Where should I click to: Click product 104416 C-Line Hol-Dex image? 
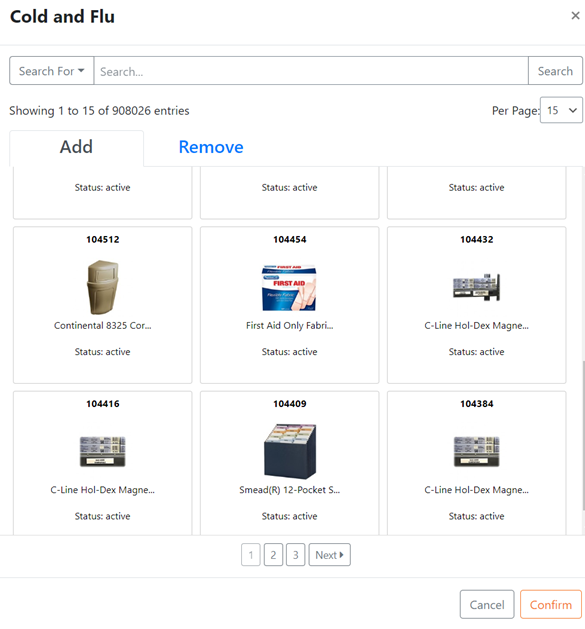point(103,451)
